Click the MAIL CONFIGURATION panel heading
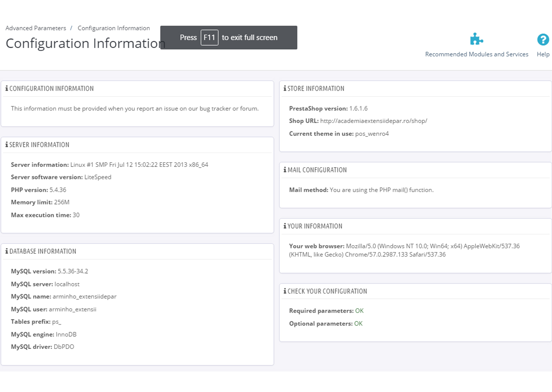Image resolution: width=552 pixels, height=392 pixels. (317, 170)
